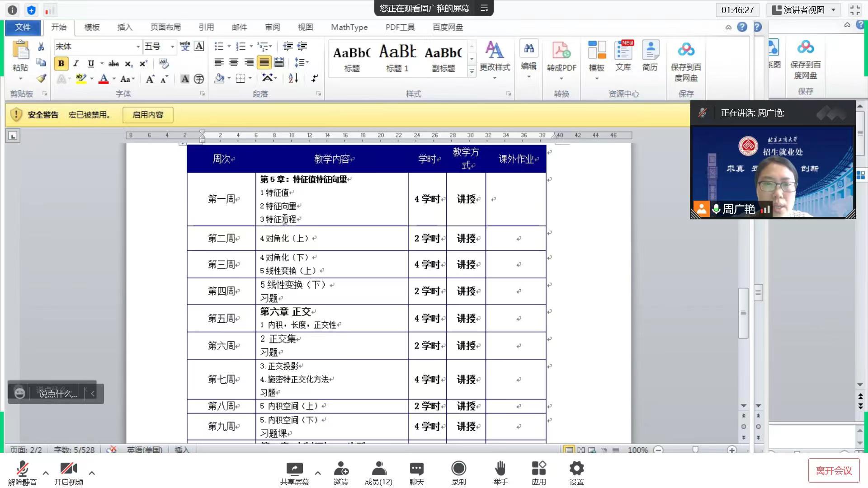
Task: Click the 转成PDF convert icon
Action: [x=561, y=51]
